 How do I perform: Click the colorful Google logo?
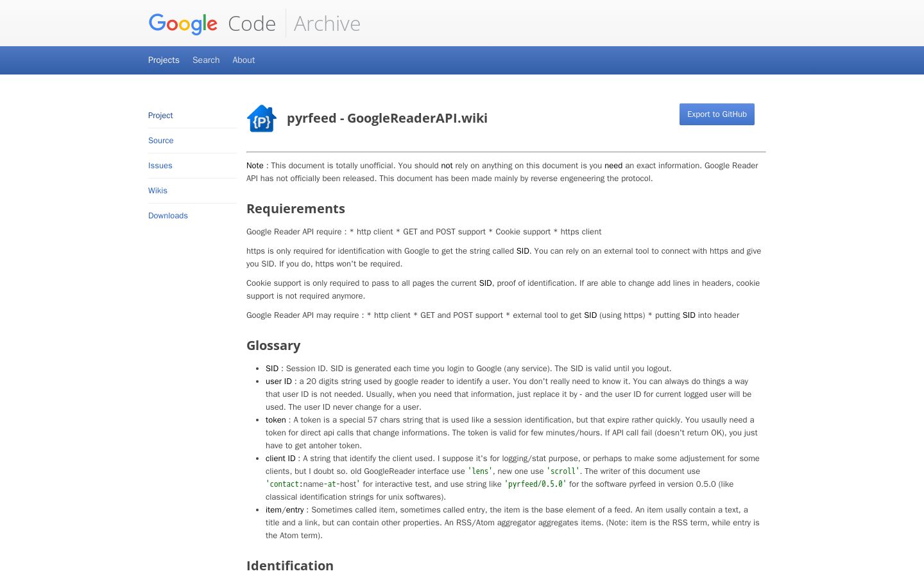coord(183,24)
